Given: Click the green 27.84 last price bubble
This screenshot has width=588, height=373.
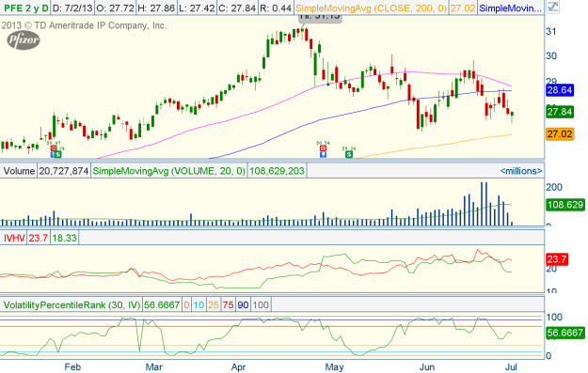Looking at the screenshot, I should coord(560,112).
